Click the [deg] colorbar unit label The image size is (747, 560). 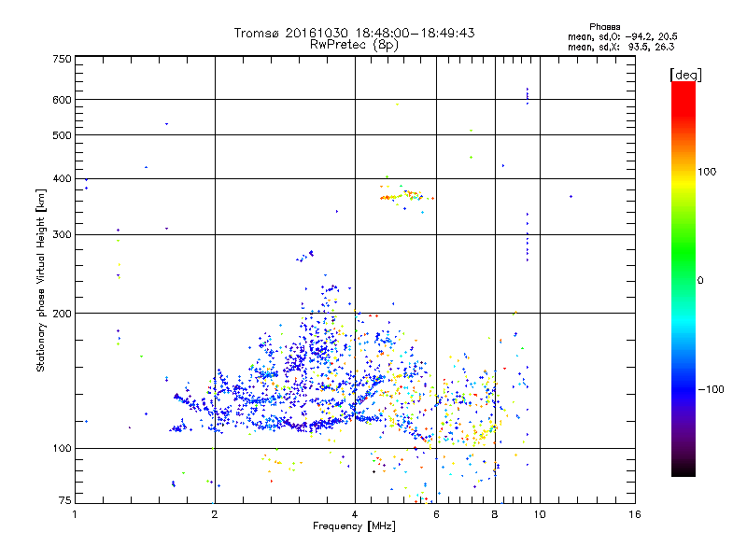[x=685, y=75]
